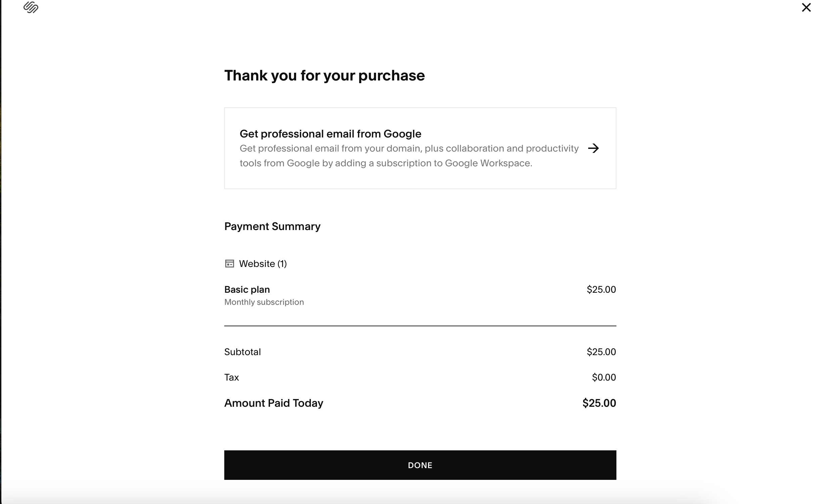Click the Payment Summary heading

(272, 227)
